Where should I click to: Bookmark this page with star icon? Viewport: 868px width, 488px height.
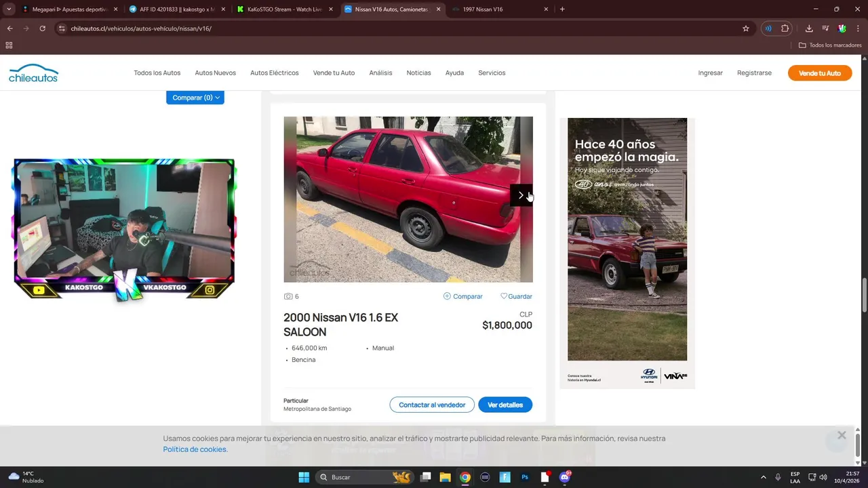pos(746,28)
